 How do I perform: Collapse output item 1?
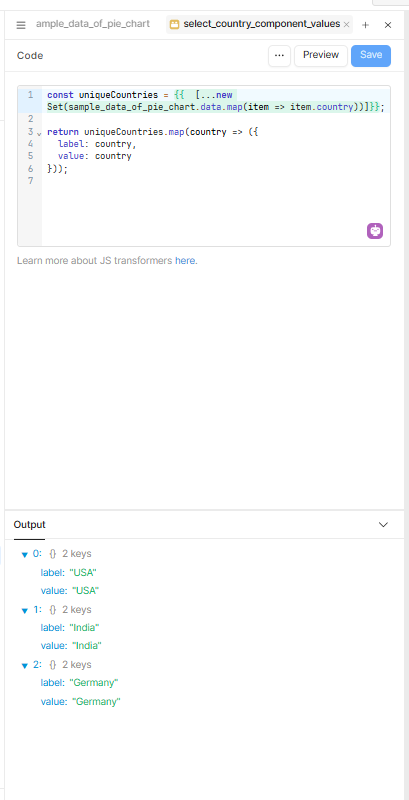point(24,610)
